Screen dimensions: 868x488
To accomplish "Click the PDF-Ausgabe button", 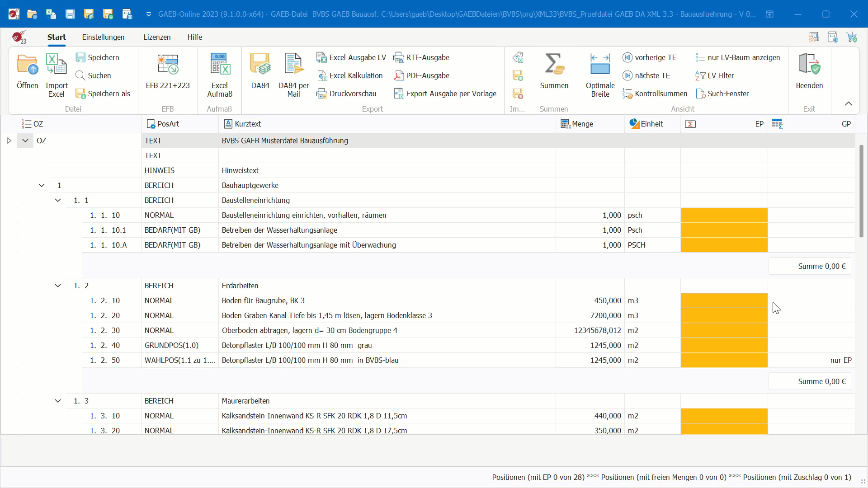I will [x=422, y=75].
